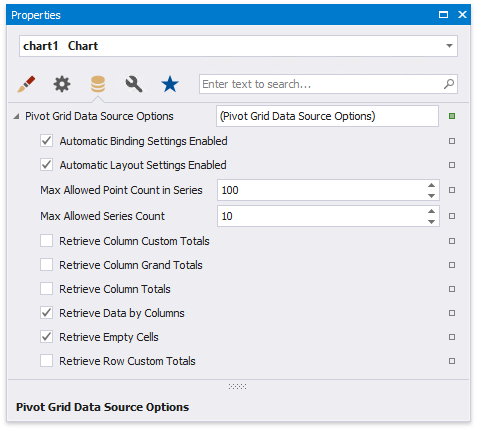Uncheck Automatic Layout Settings Enabled
This screenshot has height=430, width=477.
tap(46, 165)
